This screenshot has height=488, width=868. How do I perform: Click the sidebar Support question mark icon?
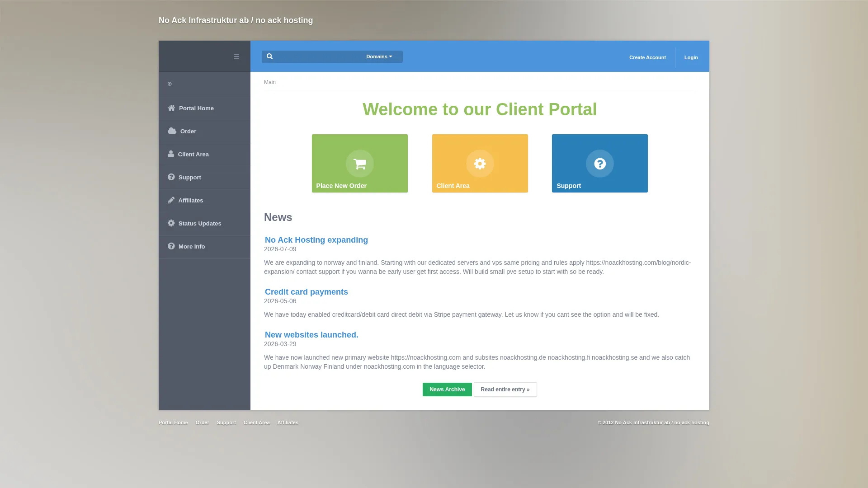point(171,177)
